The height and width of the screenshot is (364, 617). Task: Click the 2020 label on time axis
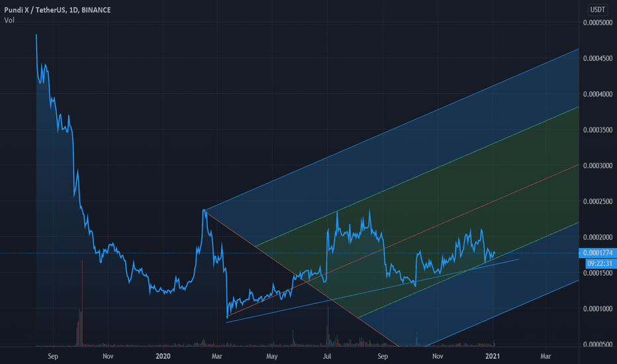coord(163,356)
